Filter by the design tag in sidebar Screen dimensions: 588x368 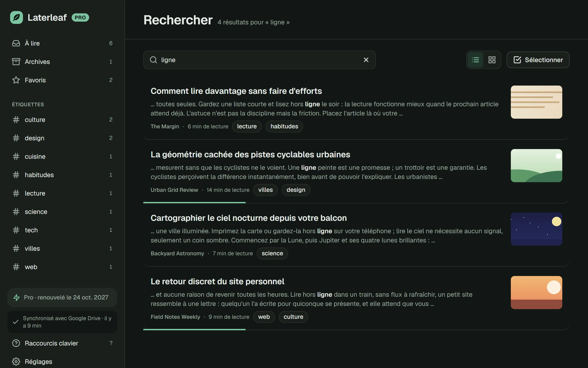(62, 138)
